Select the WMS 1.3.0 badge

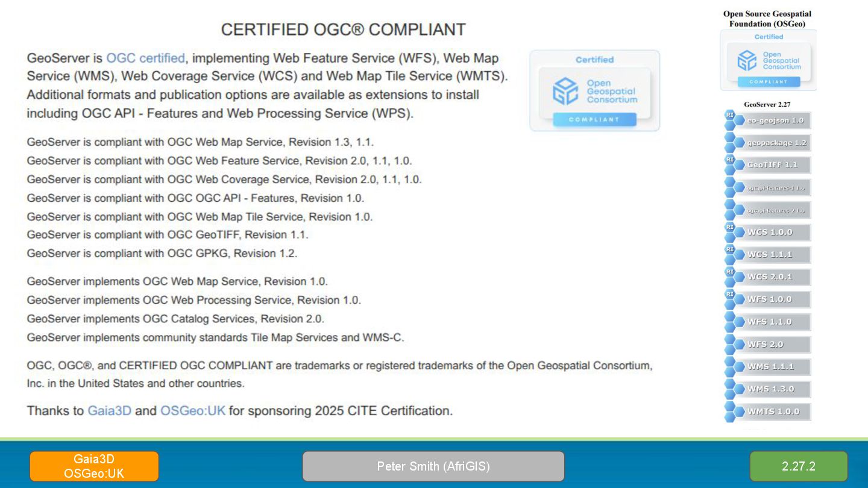767,389
